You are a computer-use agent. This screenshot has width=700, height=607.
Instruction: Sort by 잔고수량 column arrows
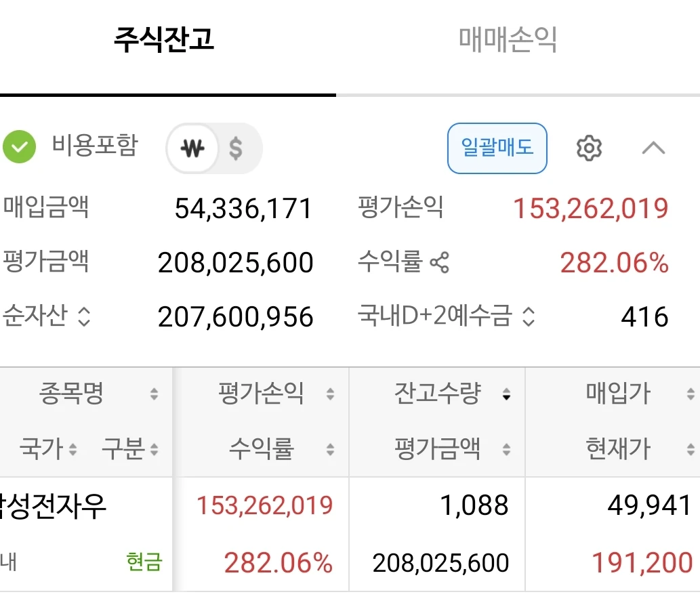[x=506, y=394]
